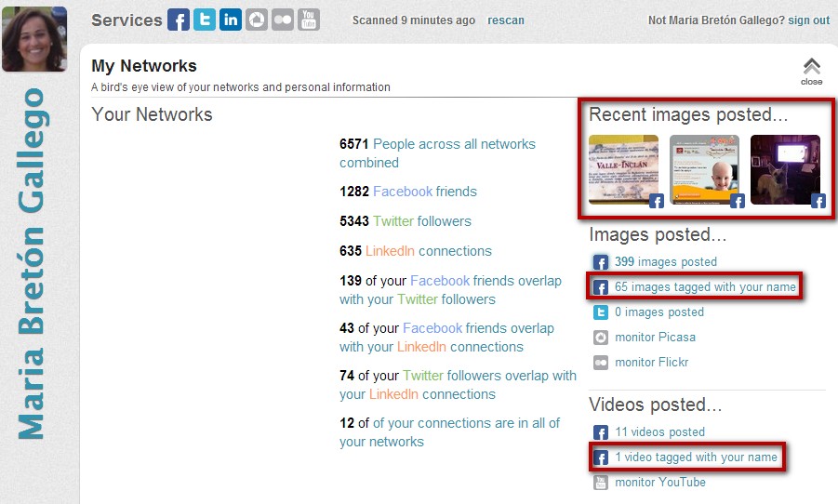The image size is (838, 504).
Task: Click 6571 People across all networks combined
Action: click(x=437, y=153)
